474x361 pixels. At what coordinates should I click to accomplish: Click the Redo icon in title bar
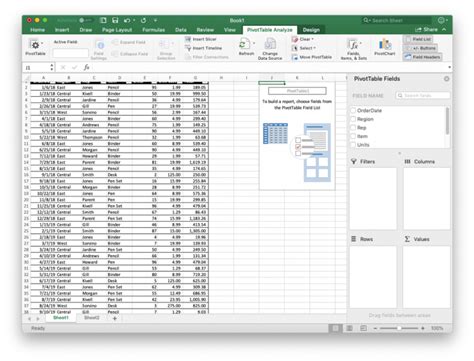[143, 20]
